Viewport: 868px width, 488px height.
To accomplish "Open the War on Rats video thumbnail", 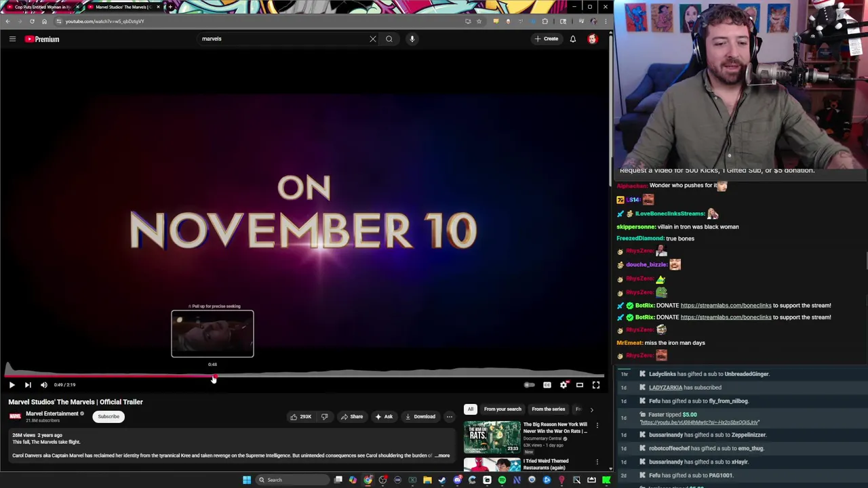I will tap(492, 437).
